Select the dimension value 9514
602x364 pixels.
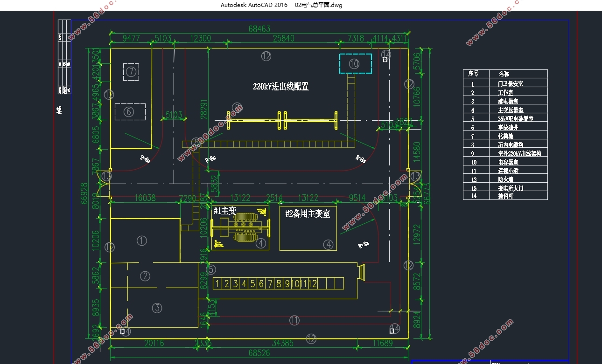(x=357, y=198)
